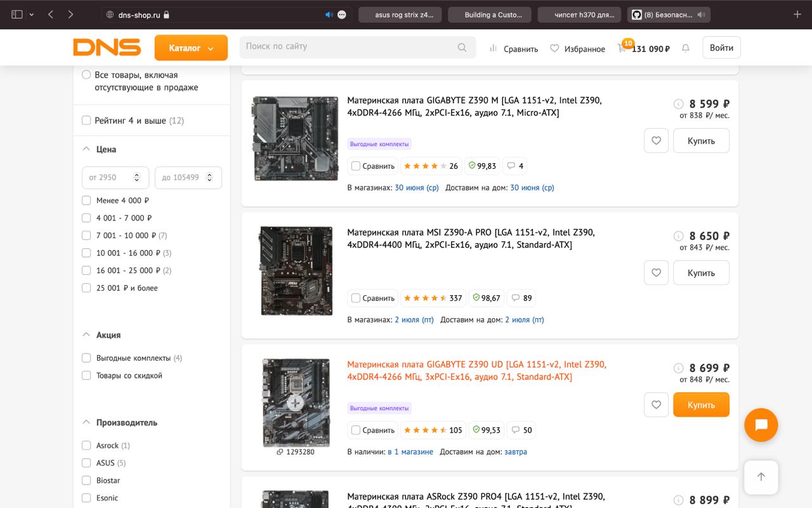Click the search magnifier icon
812x508 pixels.
(462, 47)
